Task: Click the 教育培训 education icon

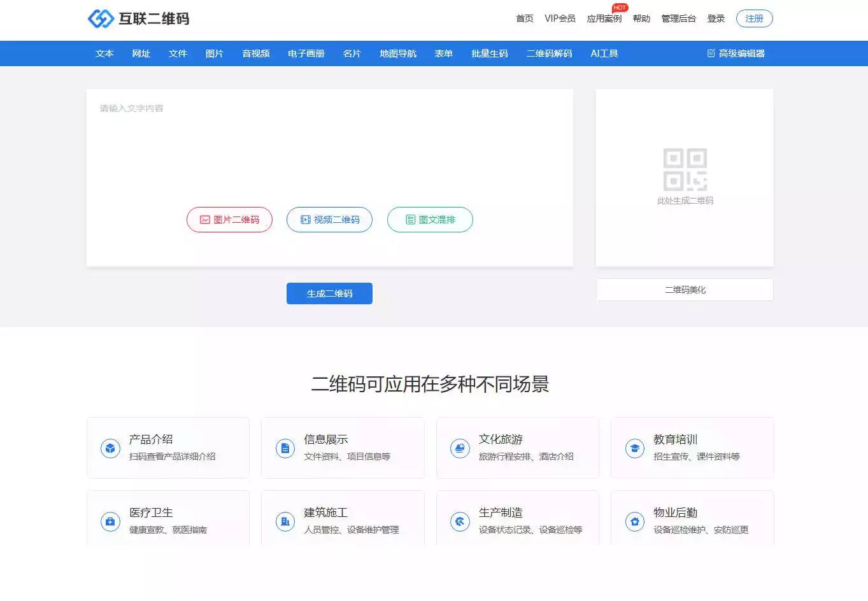Action: [x=634, y=448]
